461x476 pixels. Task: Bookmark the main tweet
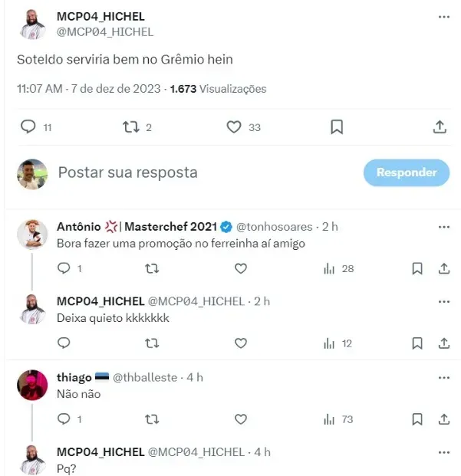click(336, 127)
